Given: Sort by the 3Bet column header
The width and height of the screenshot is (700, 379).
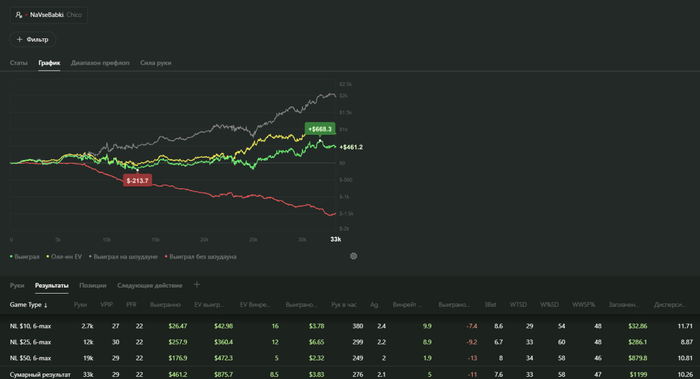Looking at the screenshot, I should 490,305.
